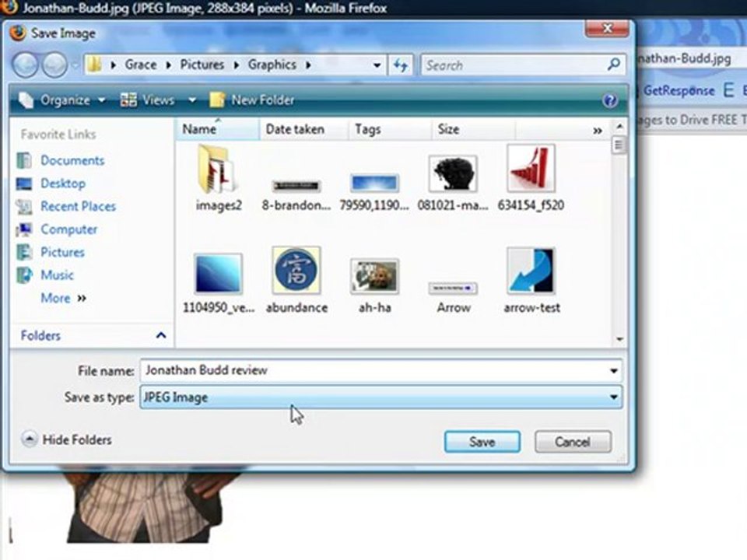Image resolution: width=747 pixels, height=560 pixels.
Task: Sort by Date taken column header
Action: (x=303, y=129)
